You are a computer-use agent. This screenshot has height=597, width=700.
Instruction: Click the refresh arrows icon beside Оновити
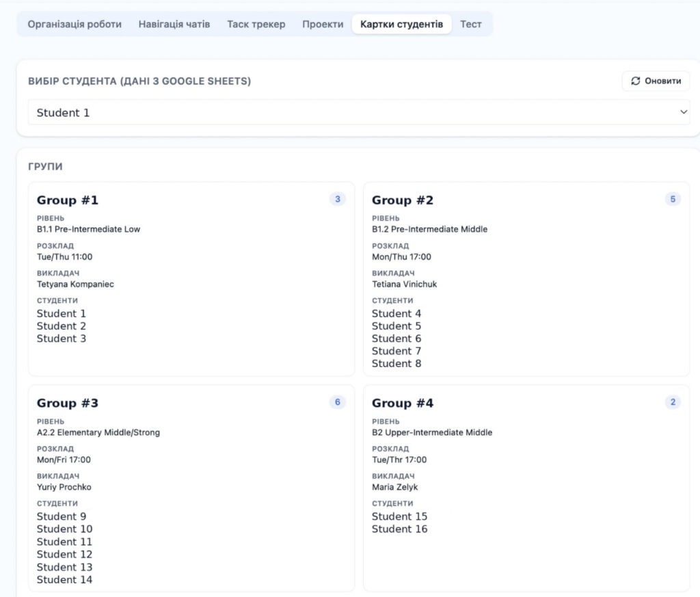tap(635, 81)
